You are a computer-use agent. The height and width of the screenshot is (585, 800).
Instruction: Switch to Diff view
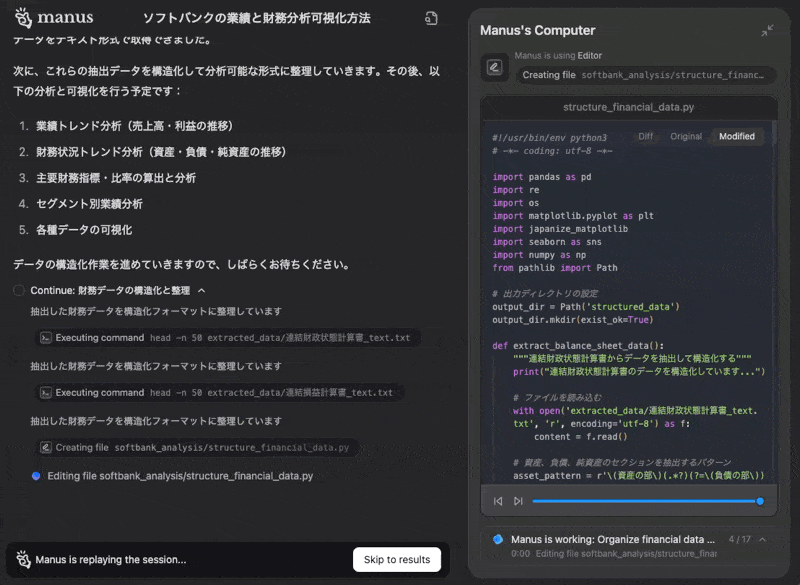[646, 136]
